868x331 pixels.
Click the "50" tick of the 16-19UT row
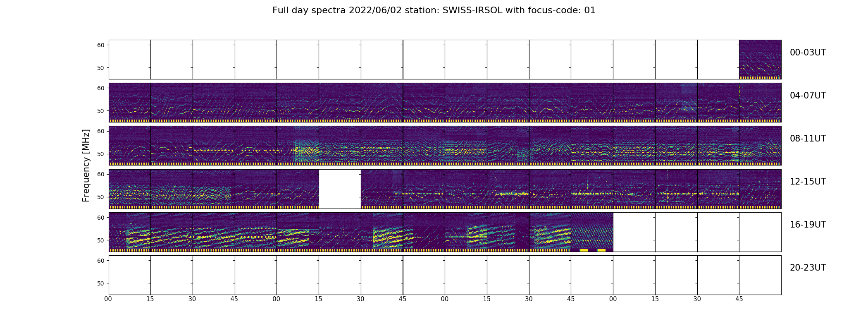(101, 240)
